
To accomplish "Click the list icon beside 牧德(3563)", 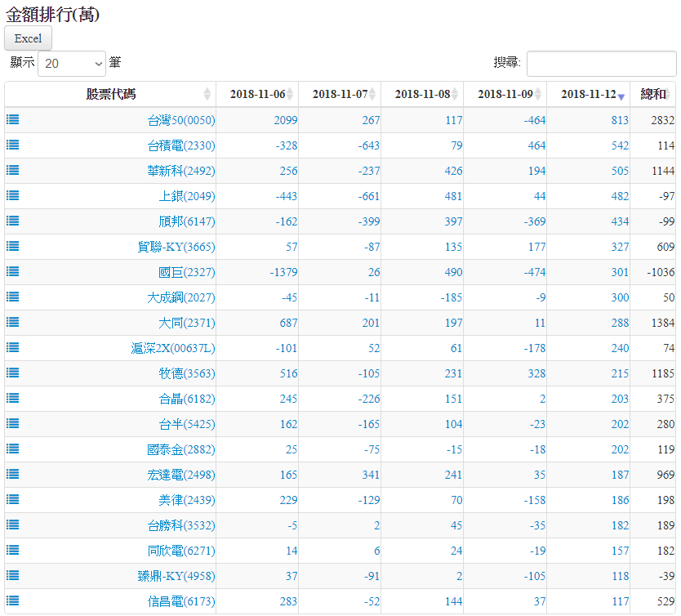I will click(x=13, y=373).
